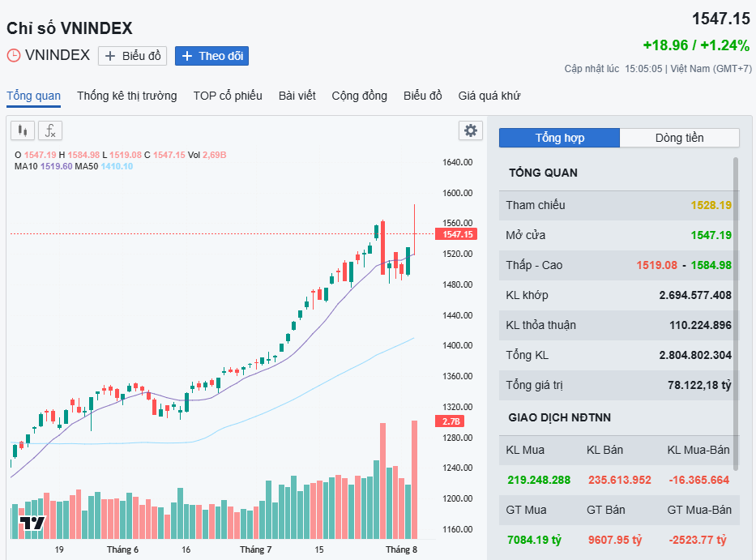Click KL Mua value 219.248.288
The image size is (756, 560).
coord(539,480)
